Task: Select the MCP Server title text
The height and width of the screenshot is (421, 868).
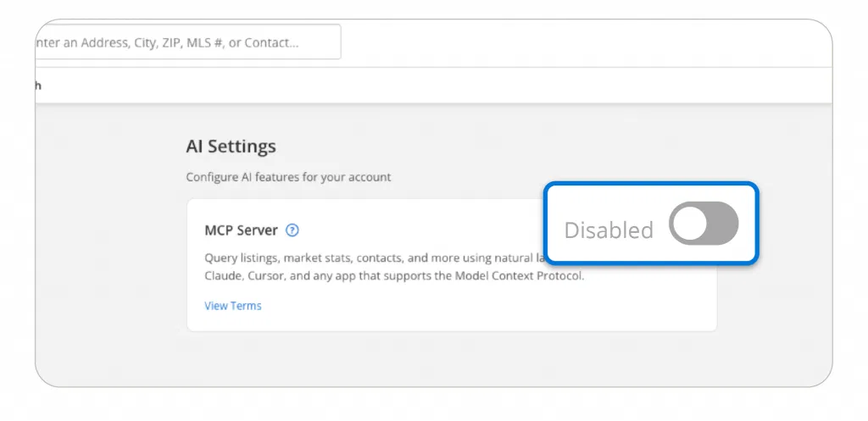Action: (x=241, y=230)
